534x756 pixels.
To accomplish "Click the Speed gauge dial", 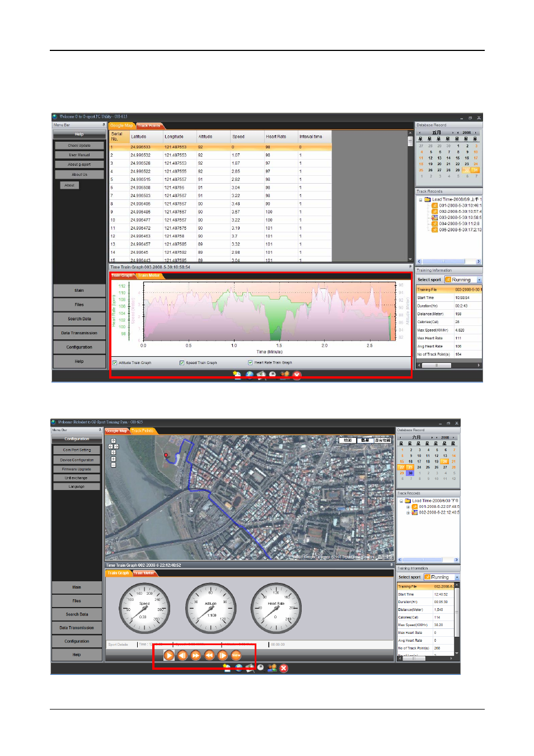I will [144, 608].
